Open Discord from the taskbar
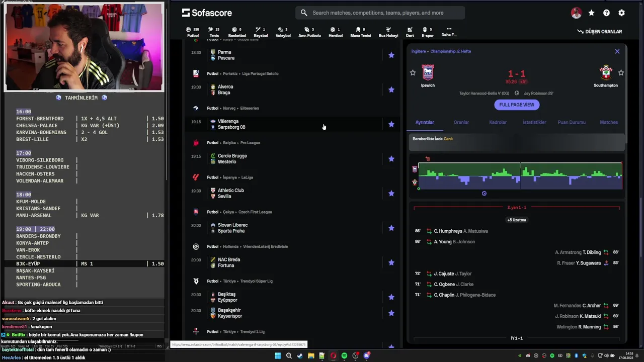 (366, 356)
